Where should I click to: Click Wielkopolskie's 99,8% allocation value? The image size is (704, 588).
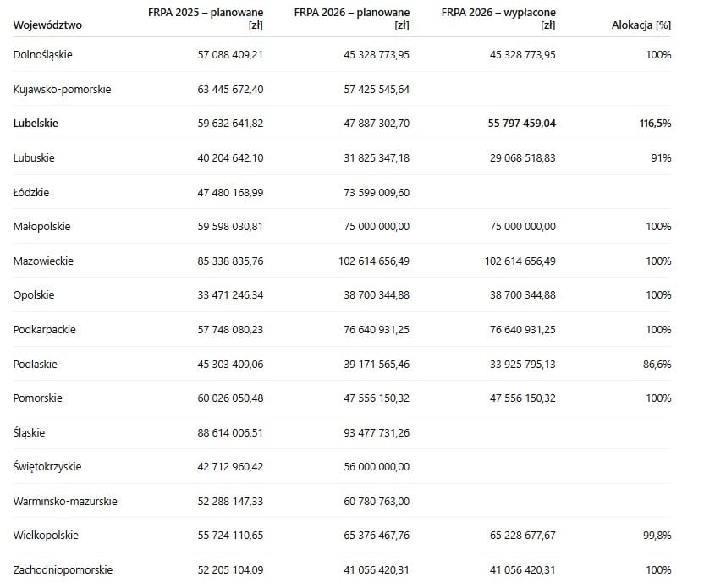coord(657,535)
